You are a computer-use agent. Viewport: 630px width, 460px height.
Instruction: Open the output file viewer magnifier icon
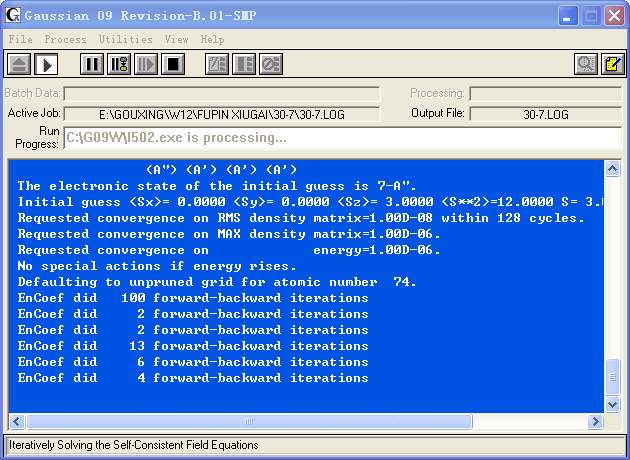pyautogui.click(x=586, y=64)
